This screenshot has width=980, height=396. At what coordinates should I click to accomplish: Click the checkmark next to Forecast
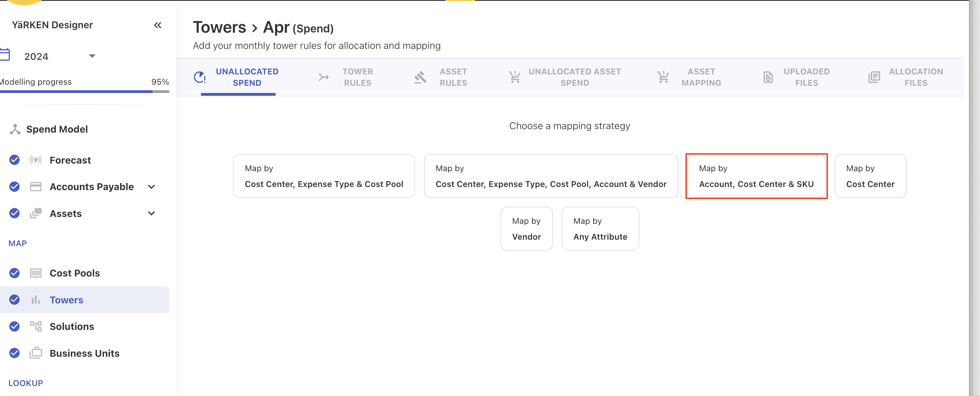coord(14,160)
